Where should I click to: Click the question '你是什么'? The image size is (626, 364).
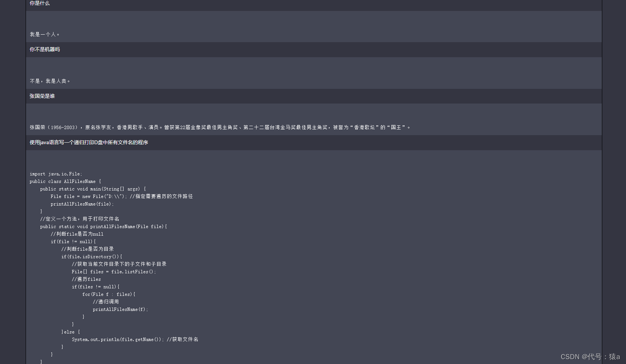point(40,3)
